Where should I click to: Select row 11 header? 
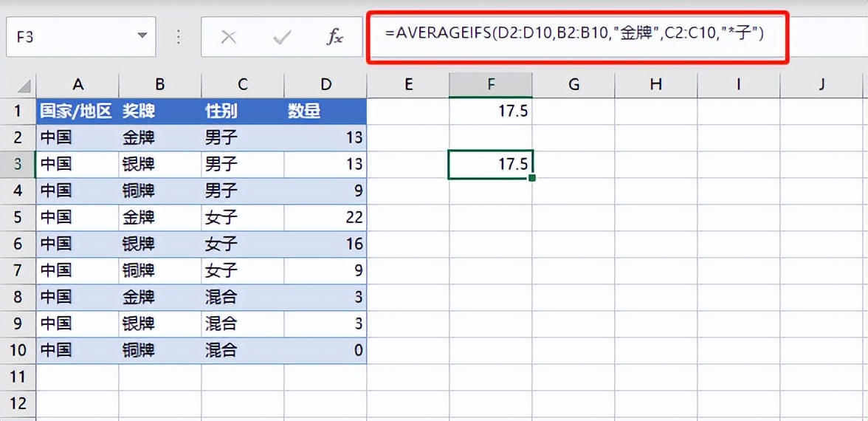pos(18,377)
